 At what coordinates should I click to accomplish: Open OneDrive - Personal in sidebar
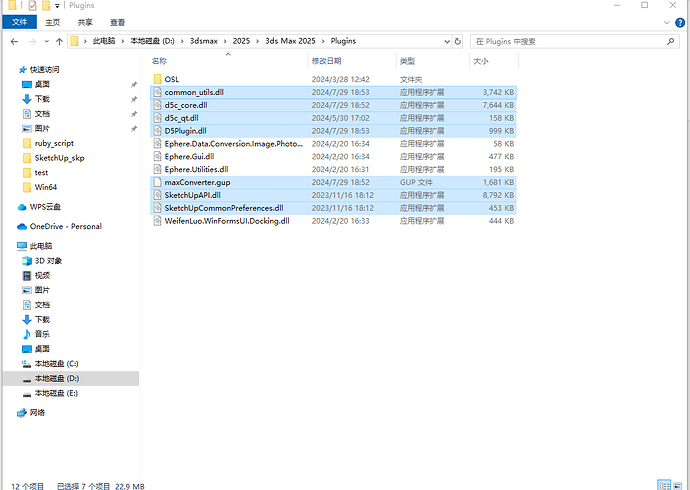pyautogui.click(x=65, y=226)
